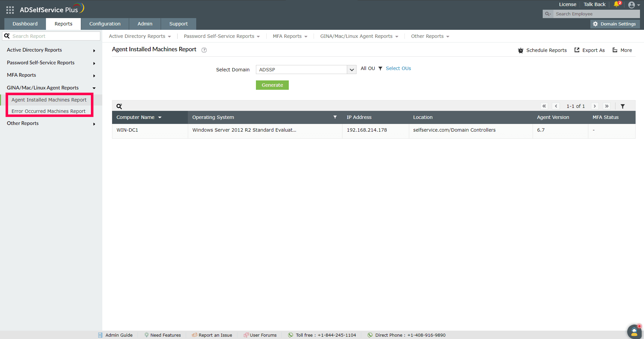The image size is (644, 339).
Task: Switch to the Reports tab
Action: click(x=63, y=24)
